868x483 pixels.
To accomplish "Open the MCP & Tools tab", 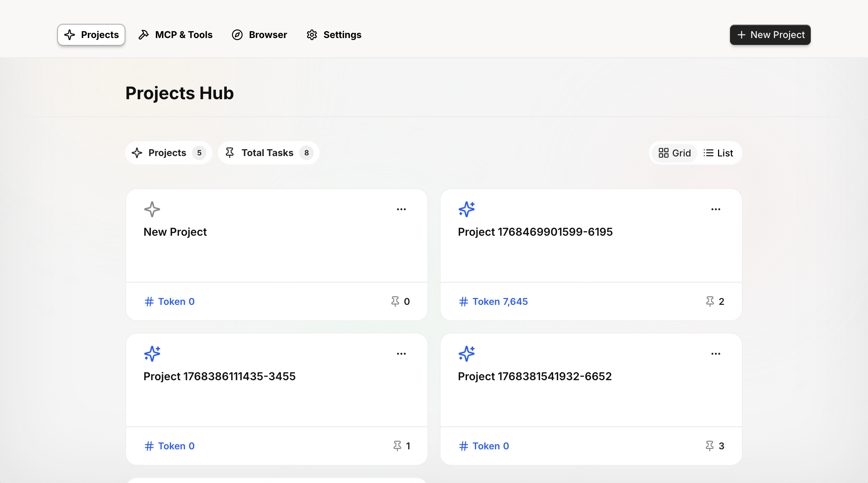I will pyautogui.click(x=176, y=35).
